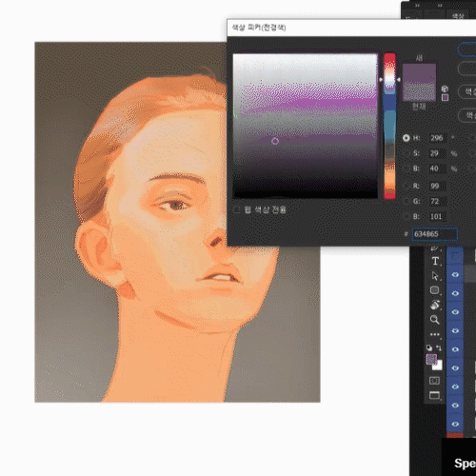This screenshot has width=476, height=476.
Task: Click the purple foreground color swatch in toolbar
Action: [431, 359]
